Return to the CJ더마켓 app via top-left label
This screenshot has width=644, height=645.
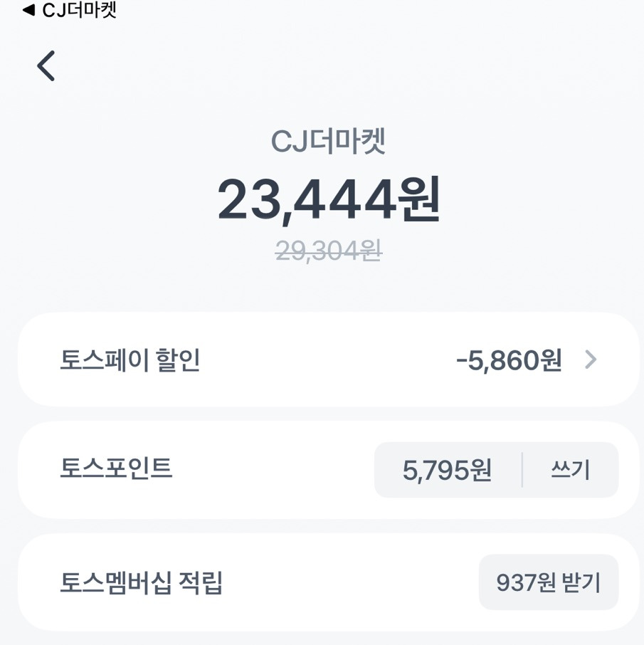[79, 11]
